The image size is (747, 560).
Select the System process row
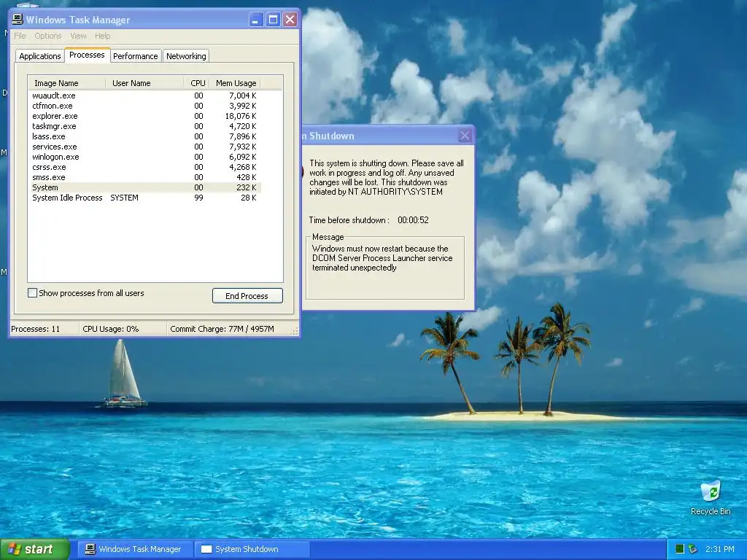click(x=145, y=187)
